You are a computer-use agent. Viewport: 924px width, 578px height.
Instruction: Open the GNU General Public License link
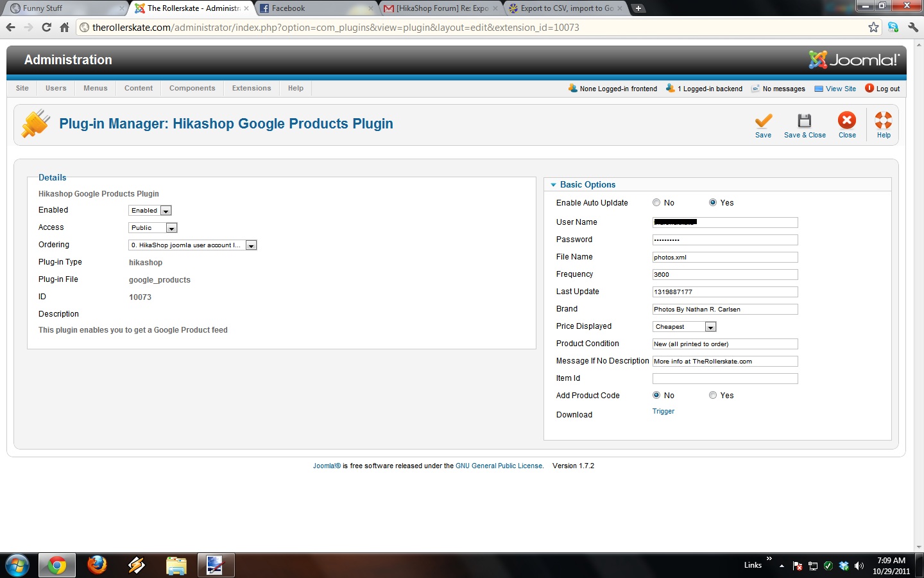[x=499, y=466]
